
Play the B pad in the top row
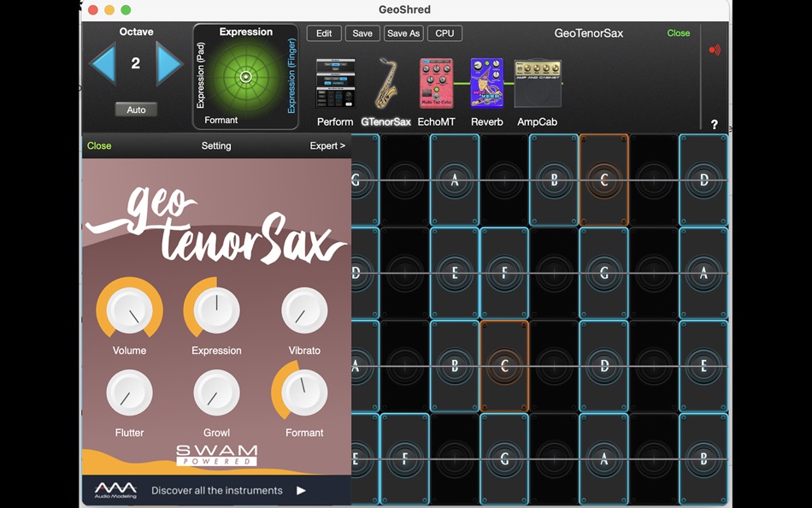tap(554, 180)
